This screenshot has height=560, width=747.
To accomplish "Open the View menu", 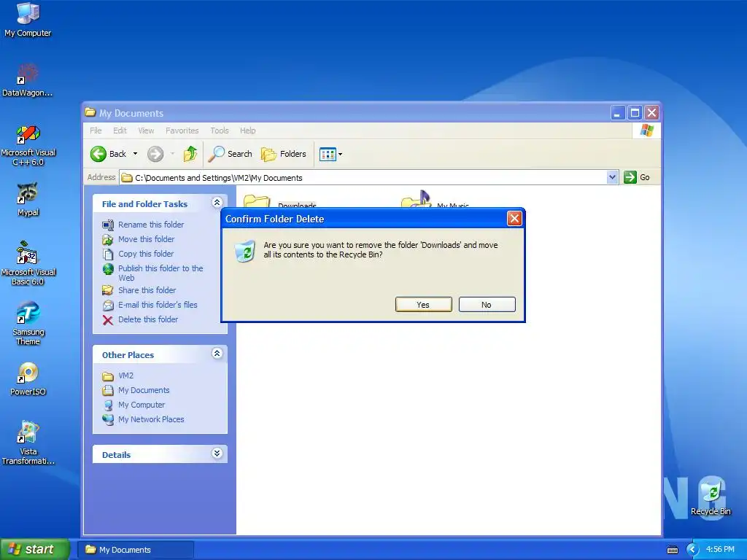I will pyautogui.click(x=146, y=131).
